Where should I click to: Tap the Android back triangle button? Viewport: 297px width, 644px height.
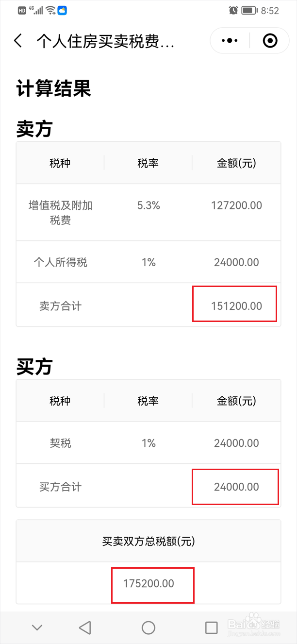point(85,627)
